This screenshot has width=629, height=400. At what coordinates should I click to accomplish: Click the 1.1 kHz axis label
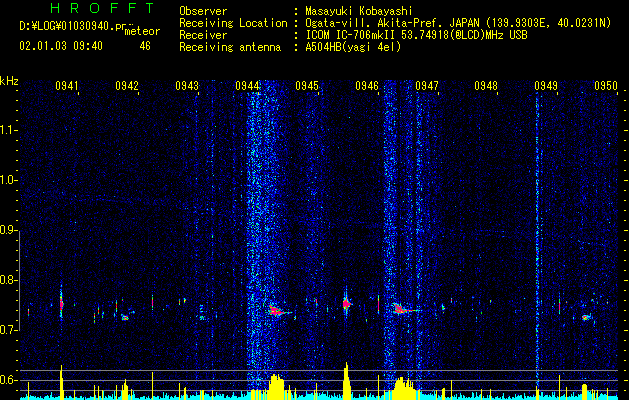9,130
